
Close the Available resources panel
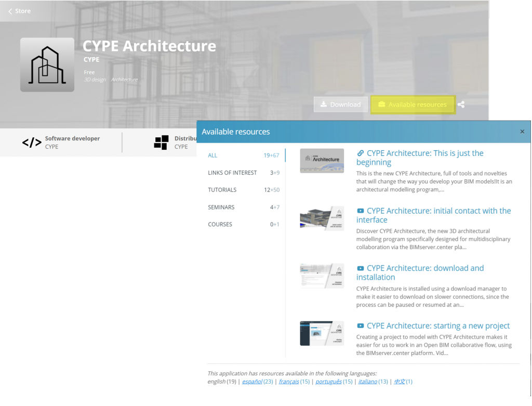click(x=522, y=132)
